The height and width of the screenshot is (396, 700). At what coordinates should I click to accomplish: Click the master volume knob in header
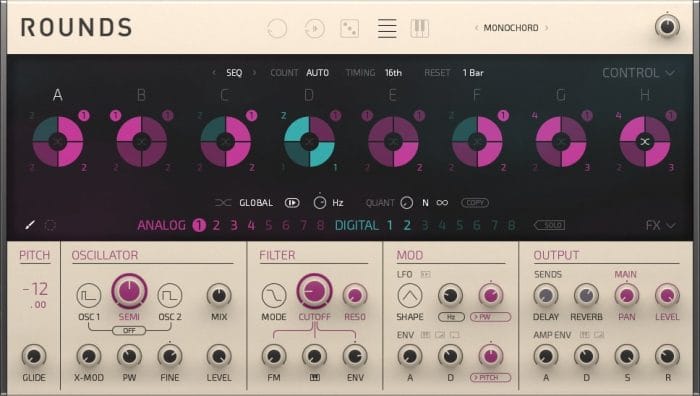tap(667, 26)
